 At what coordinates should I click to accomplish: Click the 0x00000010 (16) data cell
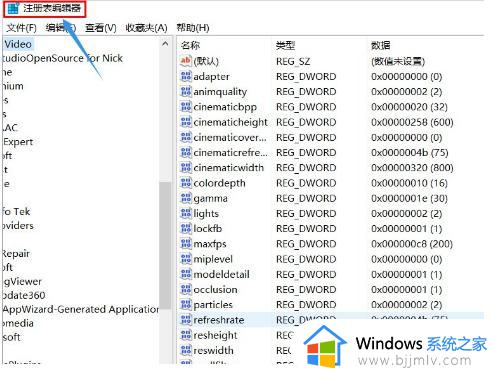409,183
